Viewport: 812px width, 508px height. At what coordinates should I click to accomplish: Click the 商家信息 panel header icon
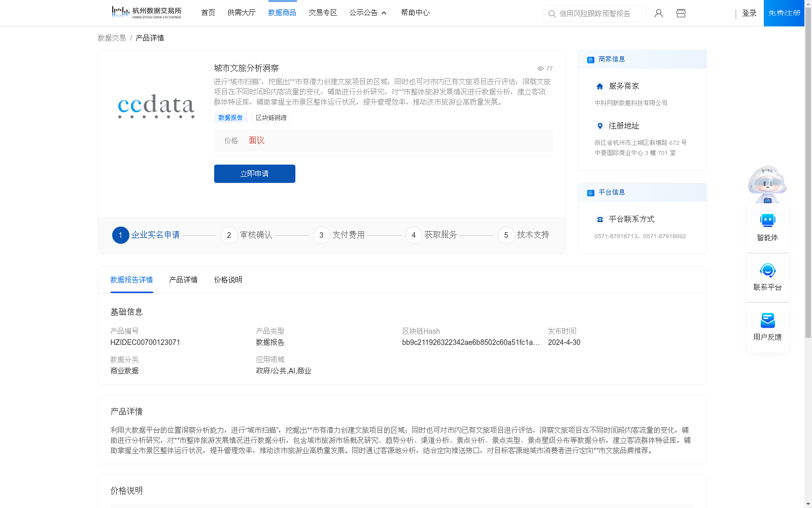click(x=591, y=59)
